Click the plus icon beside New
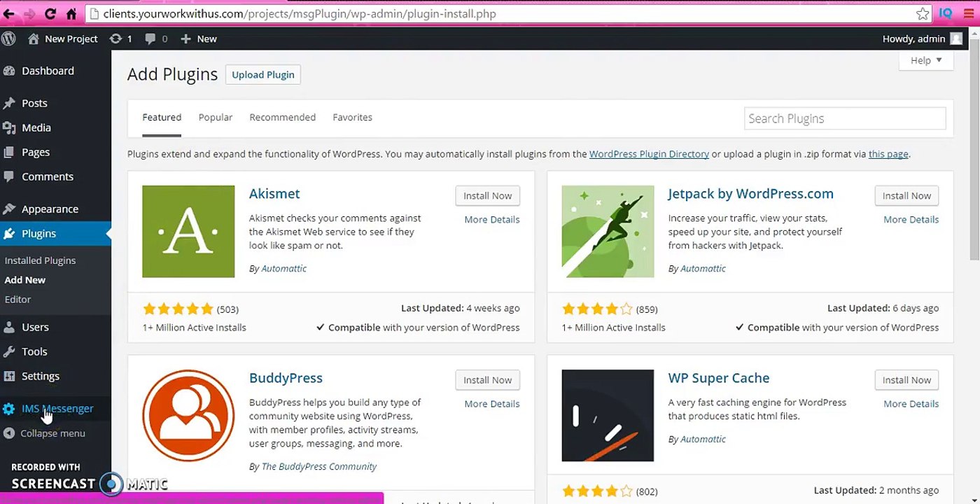This screenshot has width=980, height=504. pos(185,38)
